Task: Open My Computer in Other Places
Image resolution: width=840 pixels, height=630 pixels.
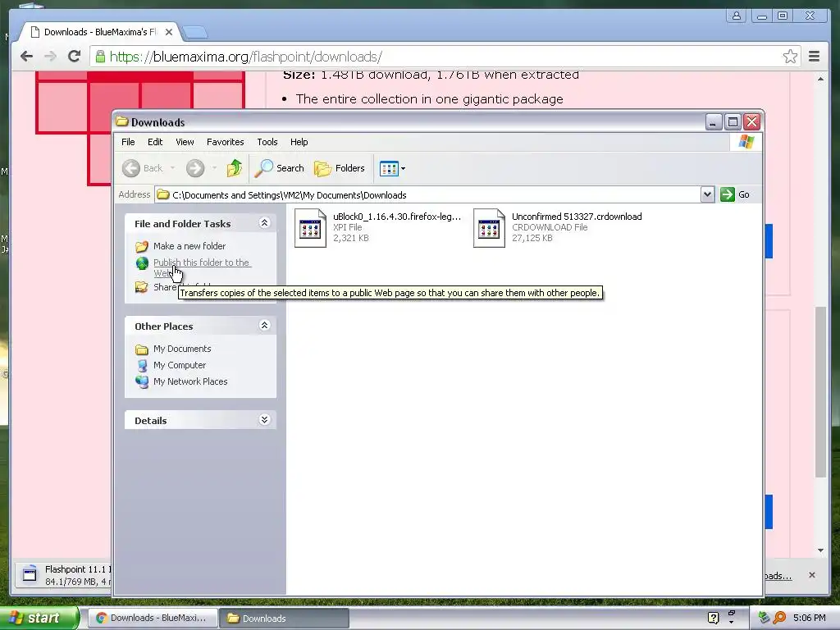Action: (x=180, y=365)
